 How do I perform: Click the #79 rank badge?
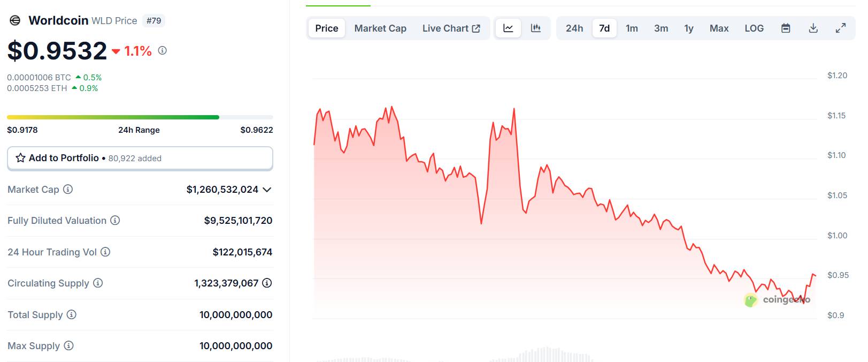point(154,21)
